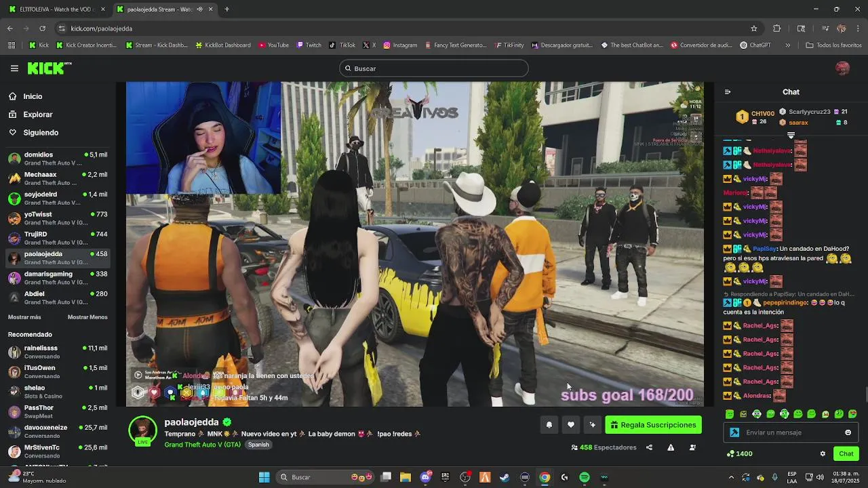The image size is (868, 488).
Task: Report stream with warning triangle icon
Action: [671, 447]
